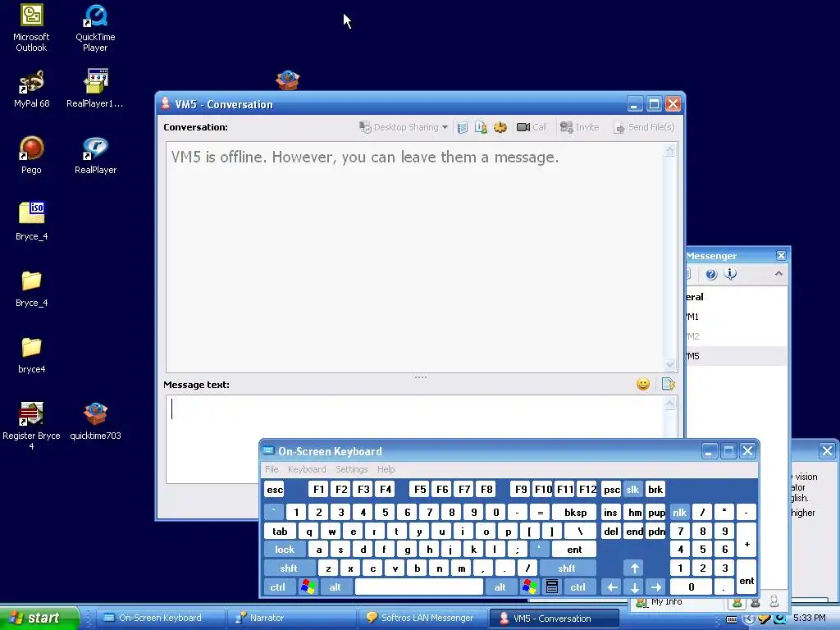The image size is (840, 630).
Task: Click the quick message template icon
Action: [x=668, y=384]
